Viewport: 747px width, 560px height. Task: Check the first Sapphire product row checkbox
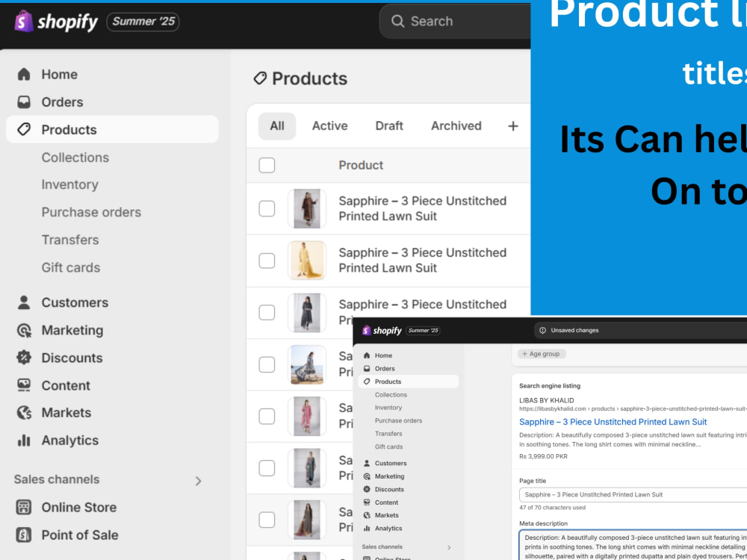click(267, 208)
